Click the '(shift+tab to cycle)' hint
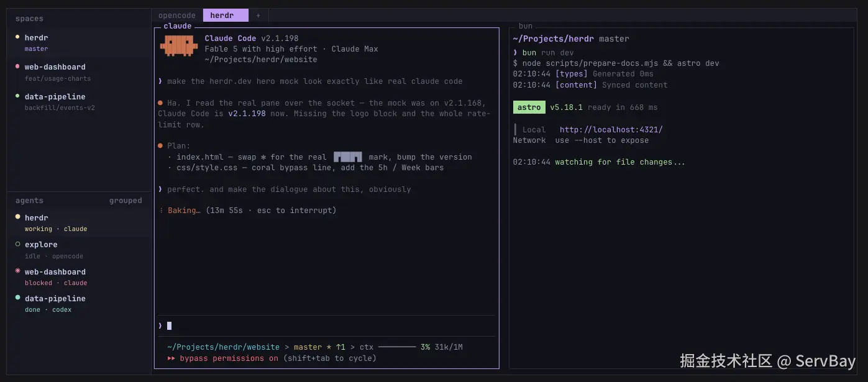 pos(329,358)
